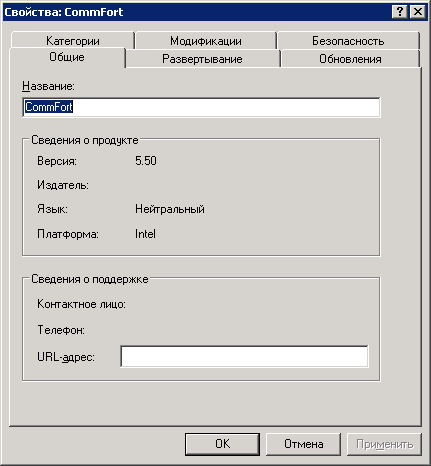
Task: Click the Отмена button
Action: 303,444
